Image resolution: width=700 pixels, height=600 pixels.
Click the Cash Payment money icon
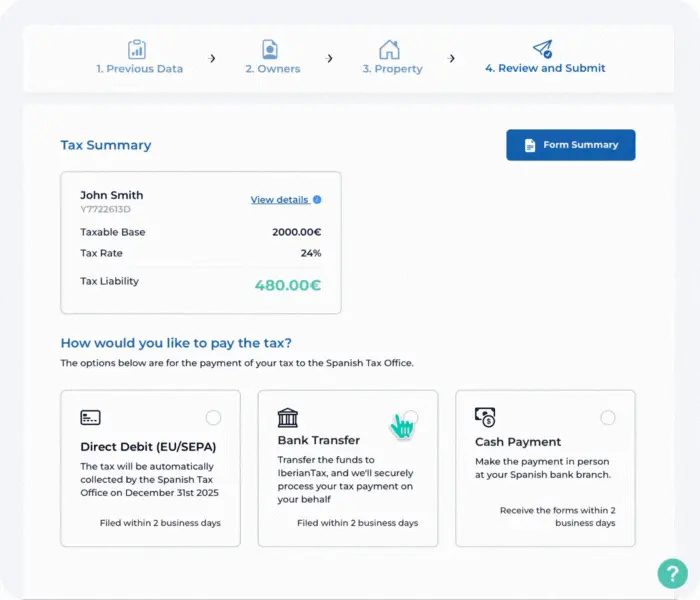click(x=485, y=417)
